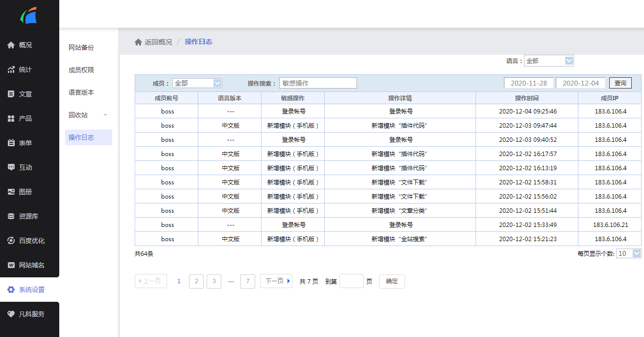
Task: Click the page number jump input
Action: tap(352, 281)
